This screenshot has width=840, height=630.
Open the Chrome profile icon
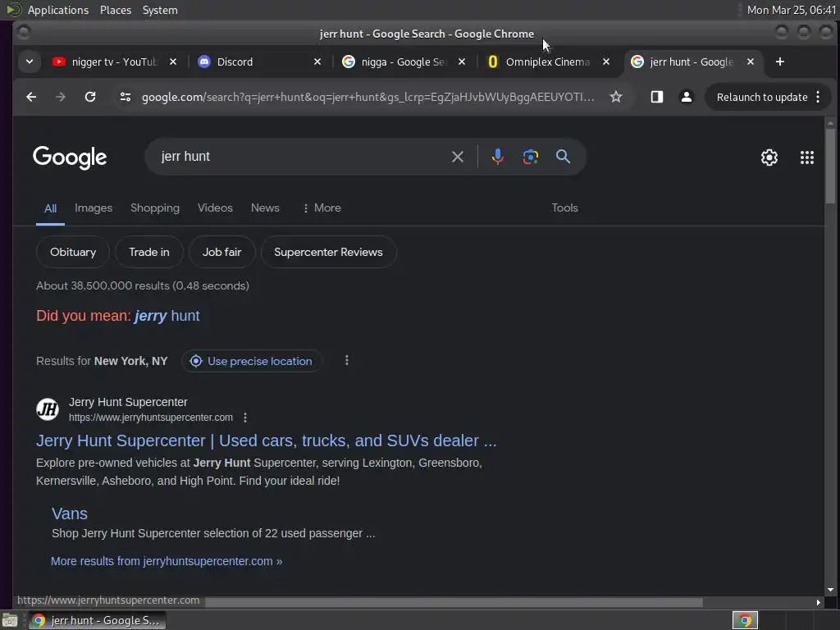tap(687, 97)
